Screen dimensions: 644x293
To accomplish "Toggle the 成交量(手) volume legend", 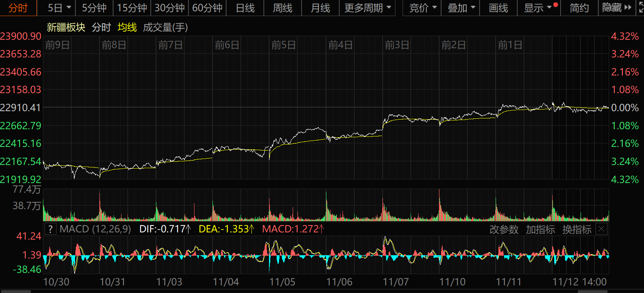I will [165, 27].
